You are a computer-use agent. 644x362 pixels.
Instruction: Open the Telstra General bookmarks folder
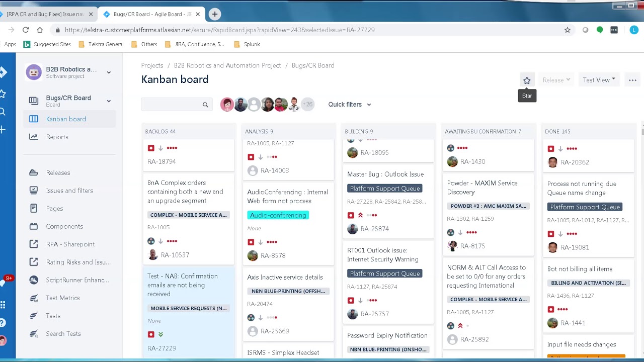(x=101, y=44)
